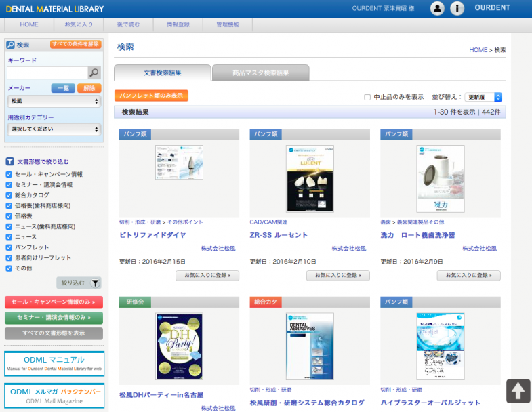The image size is (532, 412).
Task: Select the 文書検索結果 tab
Action: [x=163, y=73]
